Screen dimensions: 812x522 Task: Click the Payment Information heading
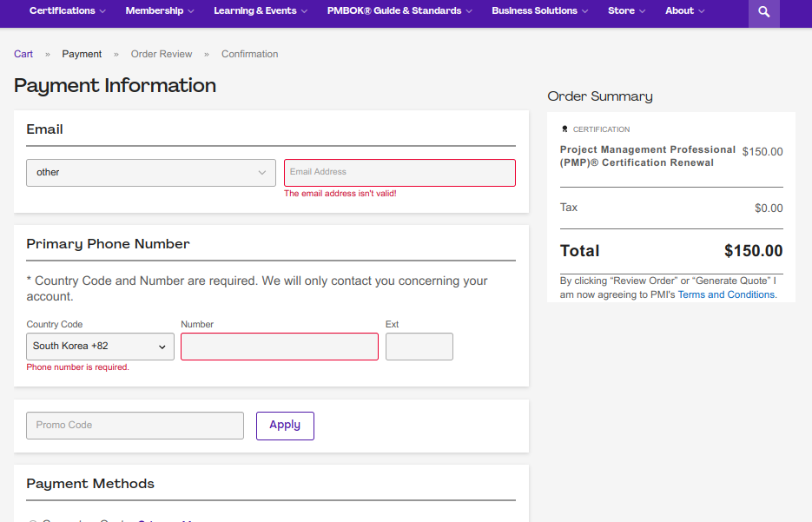[x=115, y=85]
